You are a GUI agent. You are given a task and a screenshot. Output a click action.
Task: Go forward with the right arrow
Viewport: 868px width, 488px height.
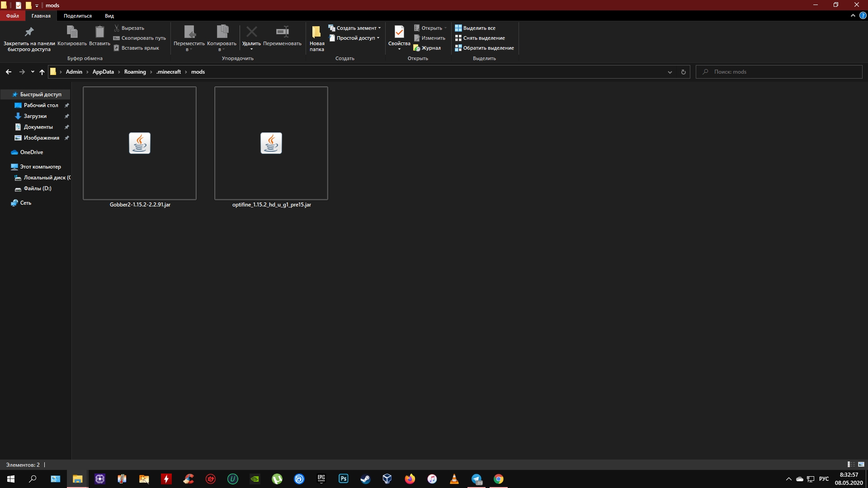(x=22, y=72)
